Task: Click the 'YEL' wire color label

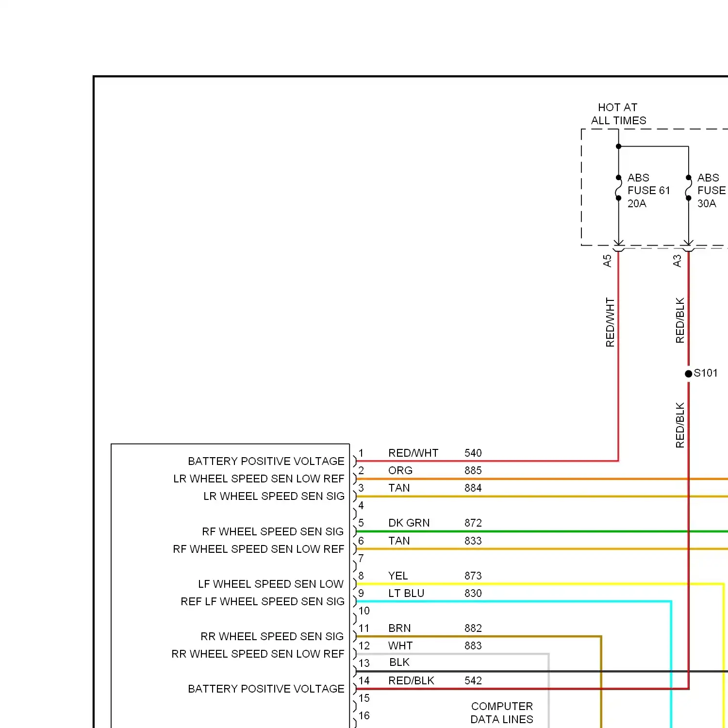Action: coord(398,576)
